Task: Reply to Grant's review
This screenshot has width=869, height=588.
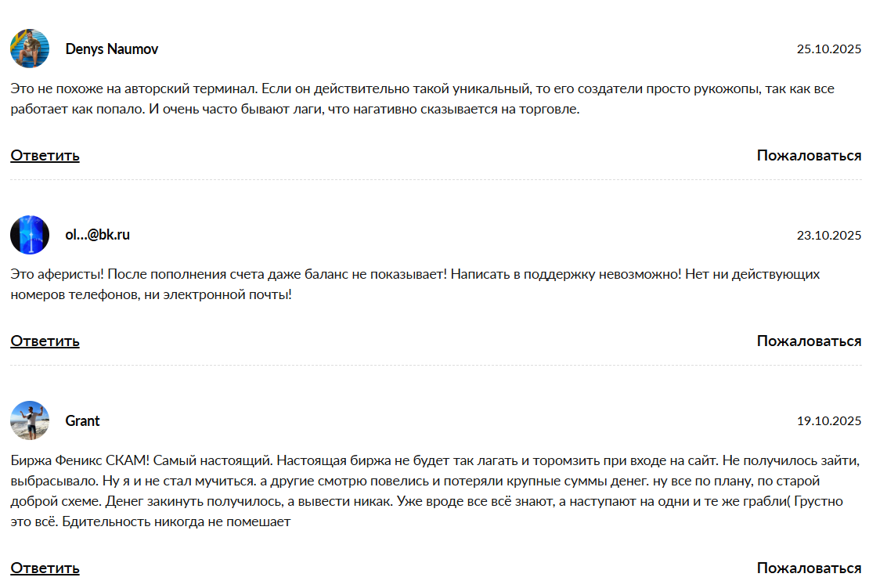Action: (45, 568)
